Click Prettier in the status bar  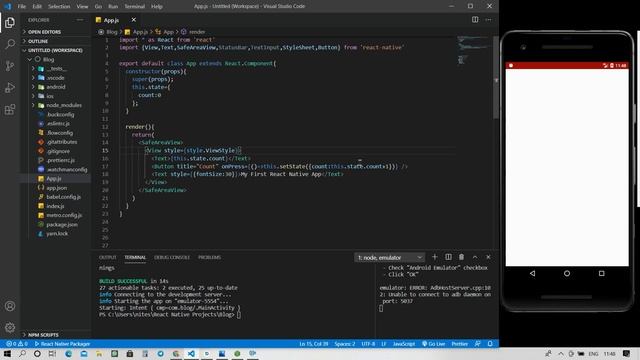[x=460, y=344]
